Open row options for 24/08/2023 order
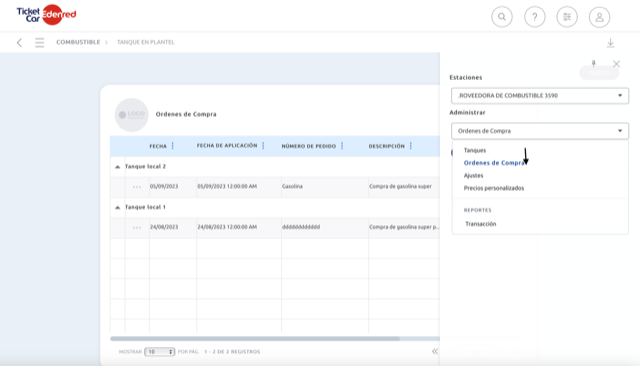Screen dimensions: 640x366 click(x=137, y=227)
